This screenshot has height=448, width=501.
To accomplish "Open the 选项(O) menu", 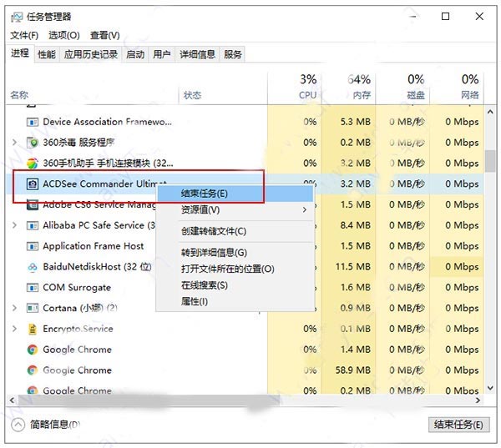I will (64, 35).
